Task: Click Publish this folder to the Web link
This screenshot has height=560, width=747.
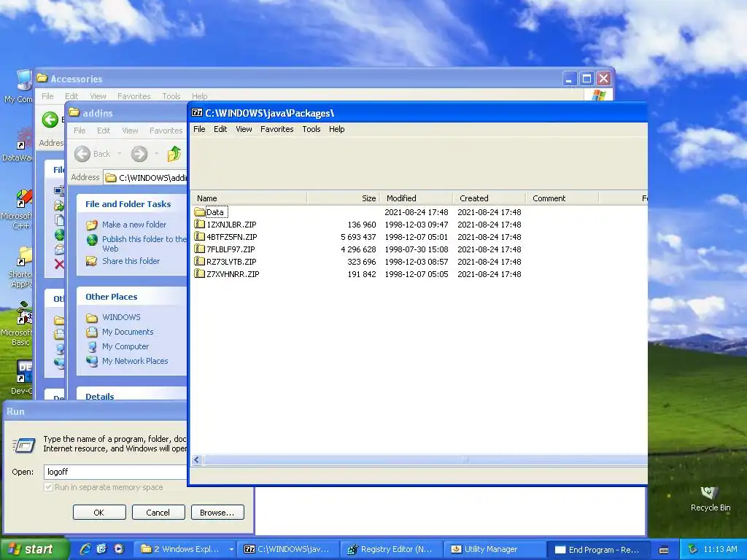Action: click(144, 244)
